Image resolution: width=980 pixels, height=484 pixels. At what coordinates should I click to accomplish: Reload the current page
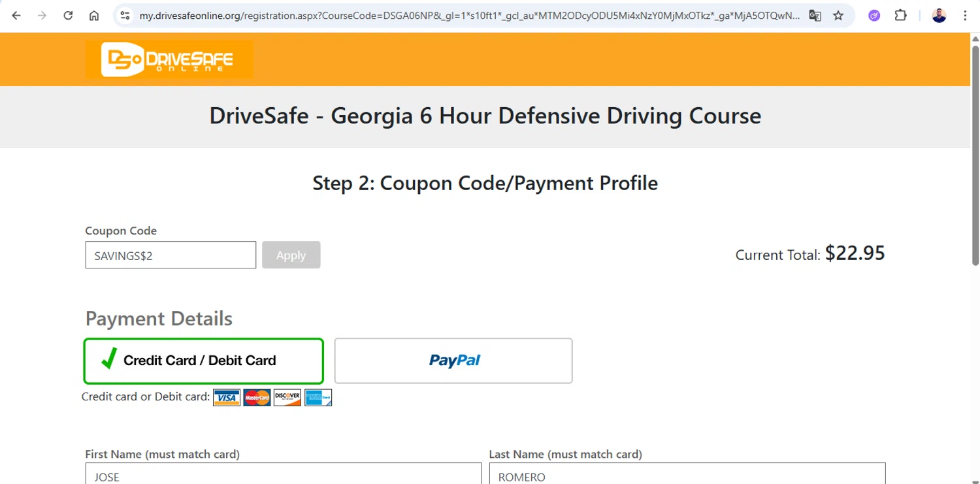pos(68,16)
